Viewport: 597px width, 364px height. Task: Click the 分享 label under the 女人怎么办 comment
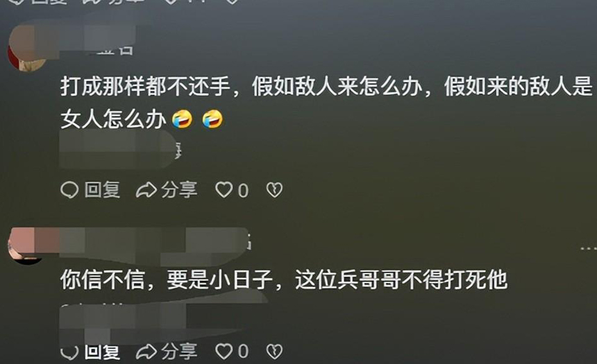tap(179, 190)
